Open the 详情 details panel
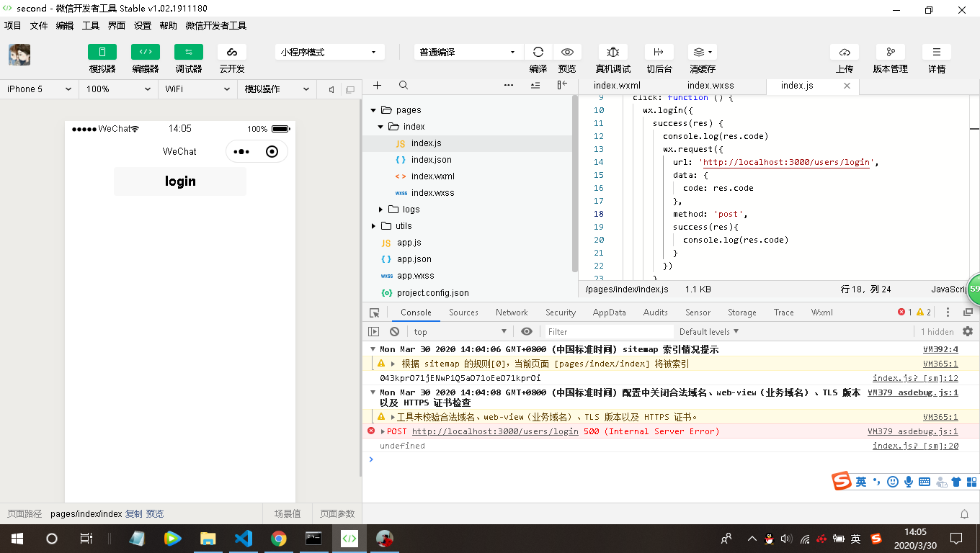This screenshot has height=553, width=980. (937, 52)
